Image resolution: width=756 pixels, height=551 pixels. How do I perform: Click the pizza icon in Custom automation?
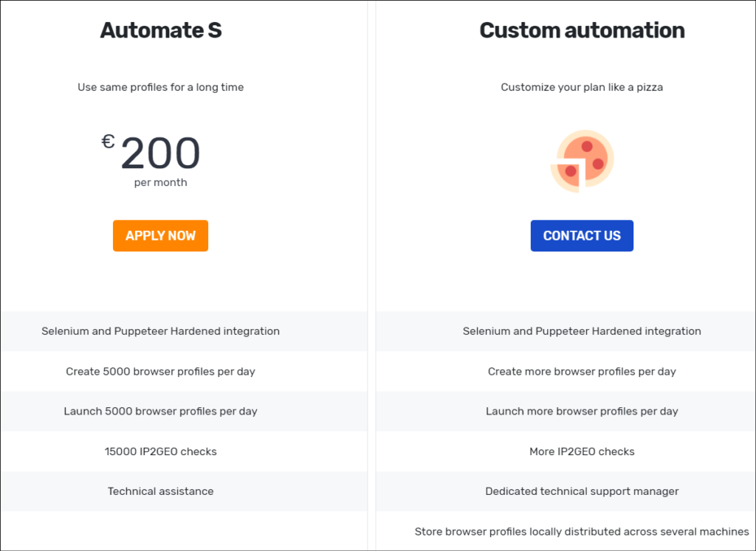[x=582, y=162]
